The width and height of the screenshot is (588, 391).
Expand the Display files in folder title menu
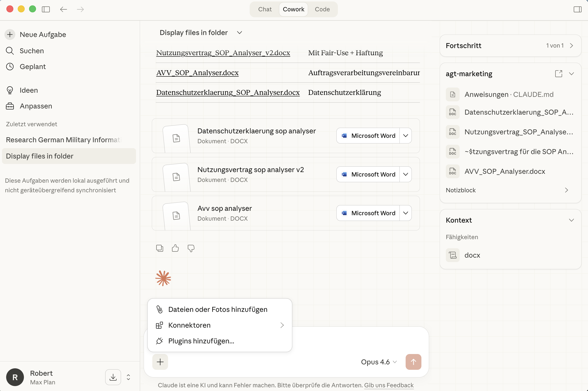click(x=239, y=33)
